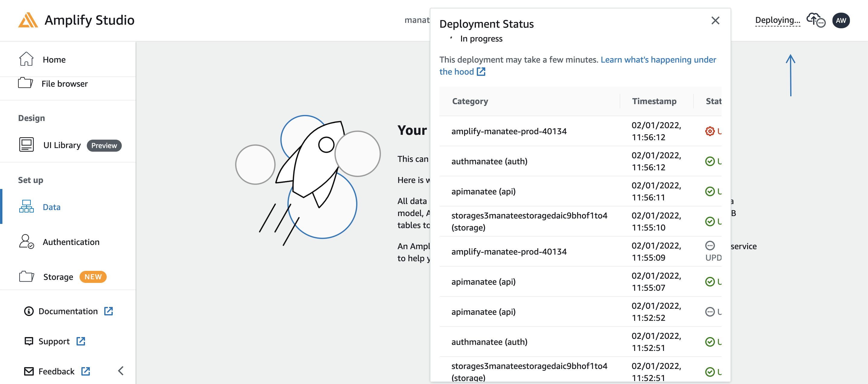Click the Category column header
The width and height of the screenshot is (868, 384).
pyautogui.click(x=470, y=101)
